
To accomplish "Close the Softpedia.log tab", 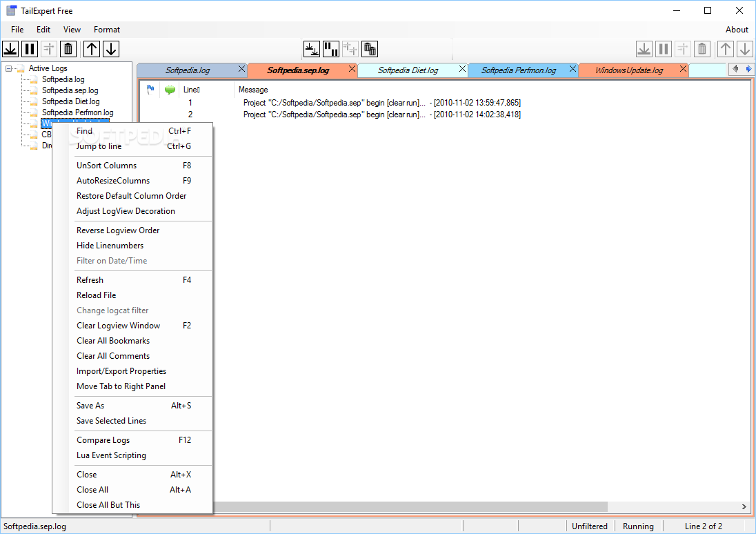I will tap(241, 69).
